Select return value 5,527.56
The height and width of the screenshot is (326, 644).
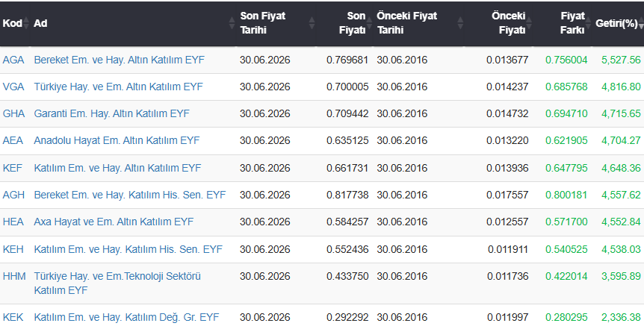[621, 60]
